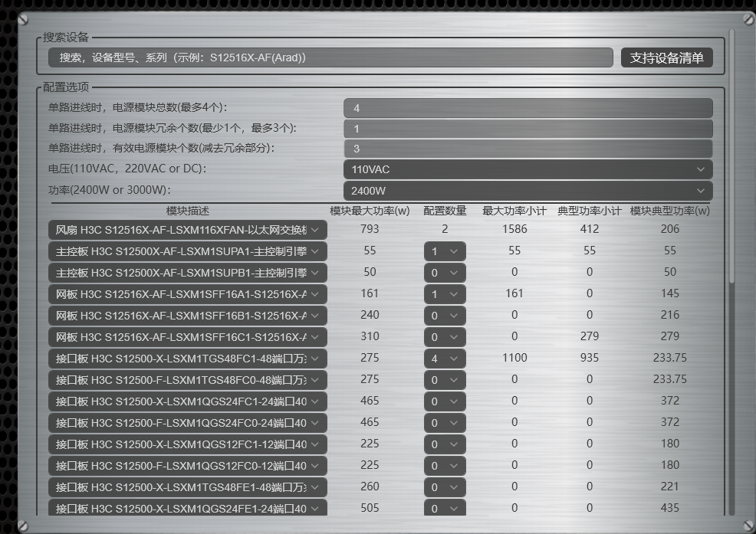Click the 1100 max power subtotal value
Image resolution: width=756 pixels, height=534 pixels.
click(514, 358)
